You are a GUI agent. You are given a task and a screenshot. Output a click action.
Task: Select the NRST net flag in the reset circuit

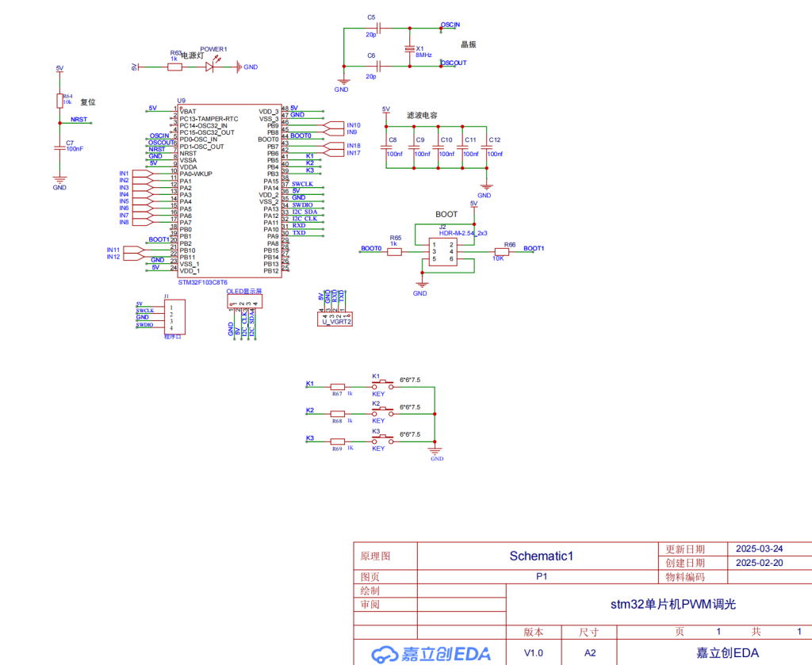(79, 120)
